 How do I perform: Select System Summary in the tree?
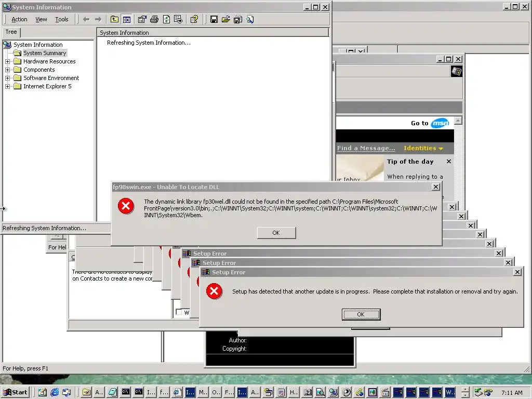tap(45, 53)
